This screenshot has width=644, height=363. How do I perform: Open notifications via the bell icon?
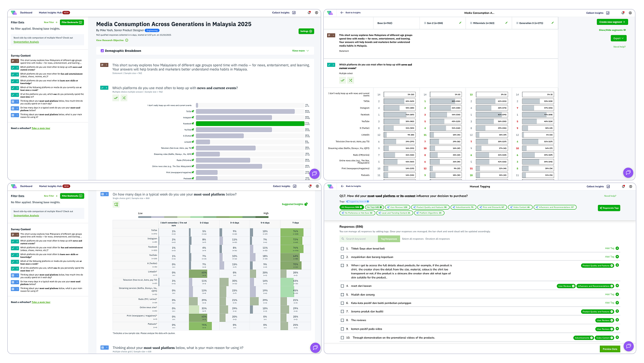pos(309,12)
